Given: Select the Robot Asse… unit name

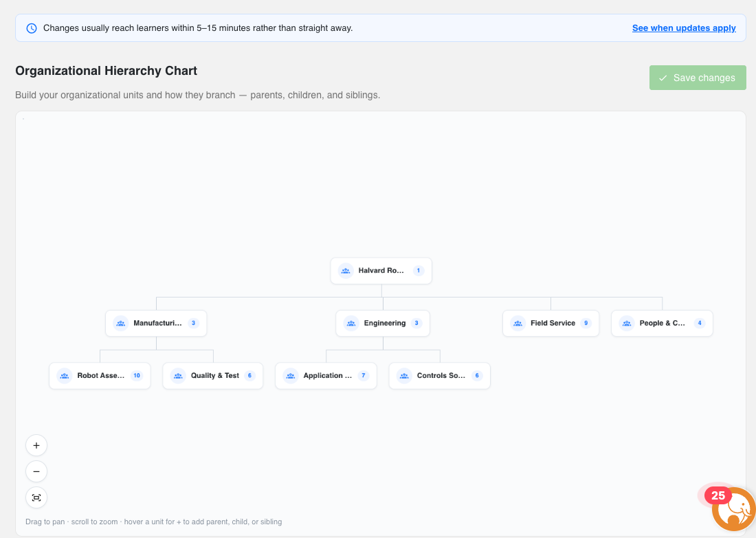Looking at the screenshot, I should coord(101,376).
